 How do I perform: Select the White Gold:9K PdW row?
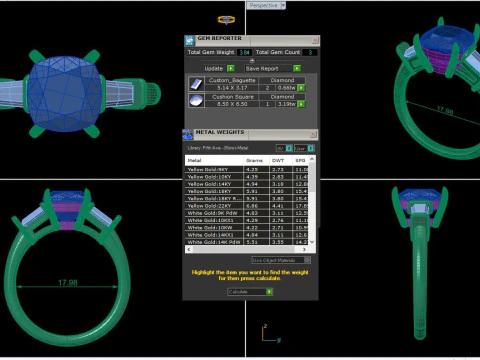point(247,213)
